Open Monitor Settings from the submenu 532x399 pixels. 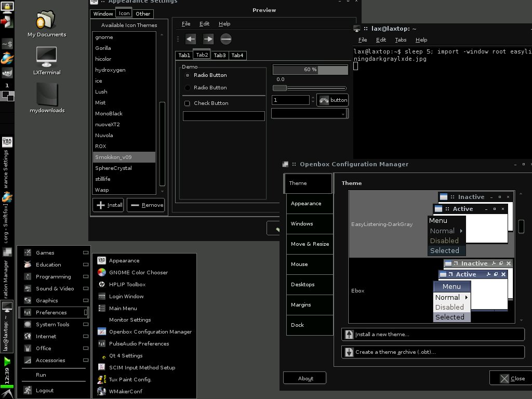[x=144, y=320]
